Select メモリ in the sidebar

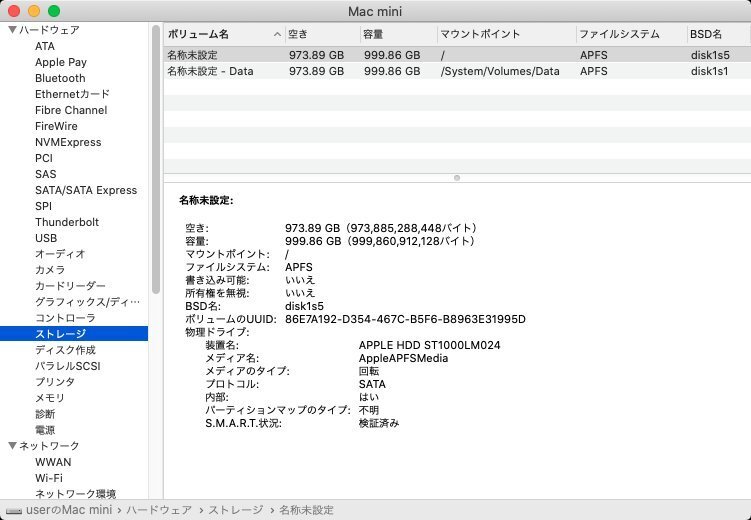(x=50, y=398)
